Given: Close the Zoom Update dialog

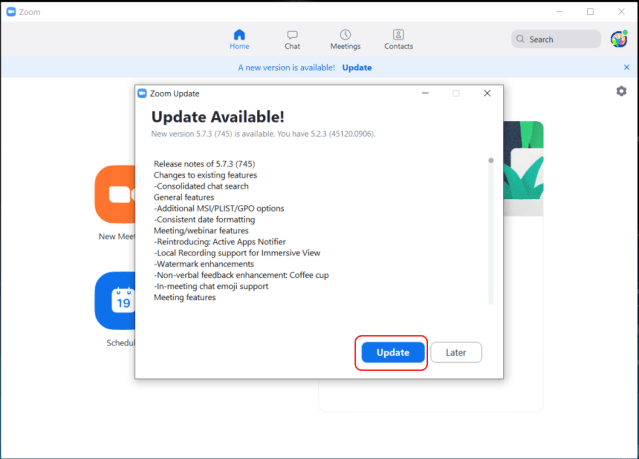Looking at the screenshot, I should (x=487, y=93).
